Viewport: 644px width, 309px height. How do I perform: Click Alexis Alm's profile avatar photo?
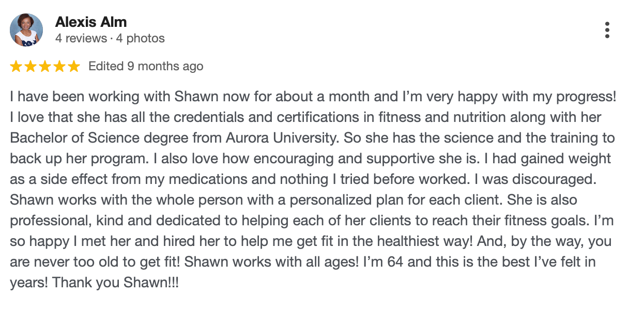(x=26, y=30)
